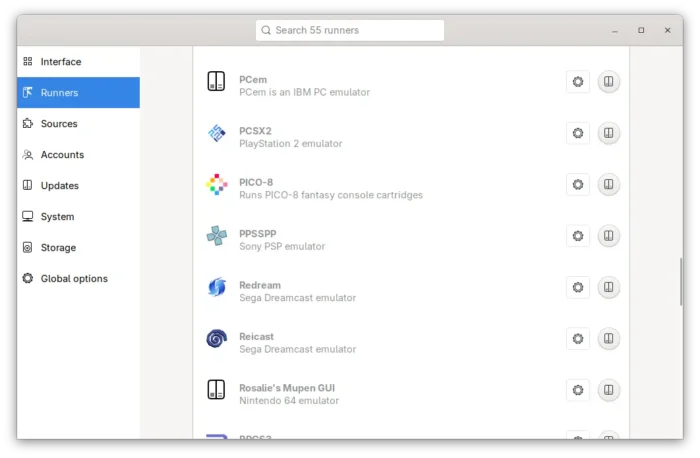Open the Storage tab
Image resolution: width=700 pixels, height=458 pixels.
(79, 247)
